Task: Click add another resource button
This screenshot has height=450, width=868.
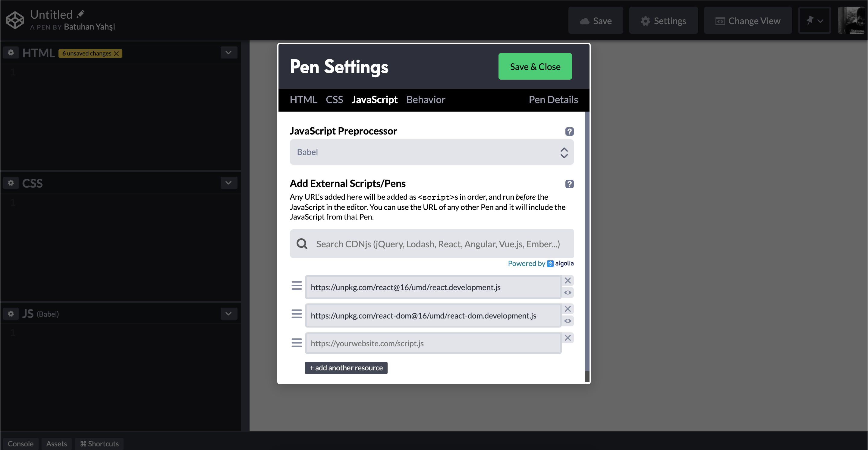Action: 346,368
